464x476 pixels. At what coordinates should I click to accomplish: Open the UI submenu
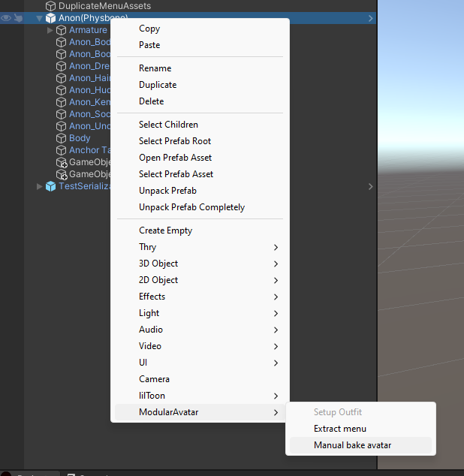tap(200, 363)
